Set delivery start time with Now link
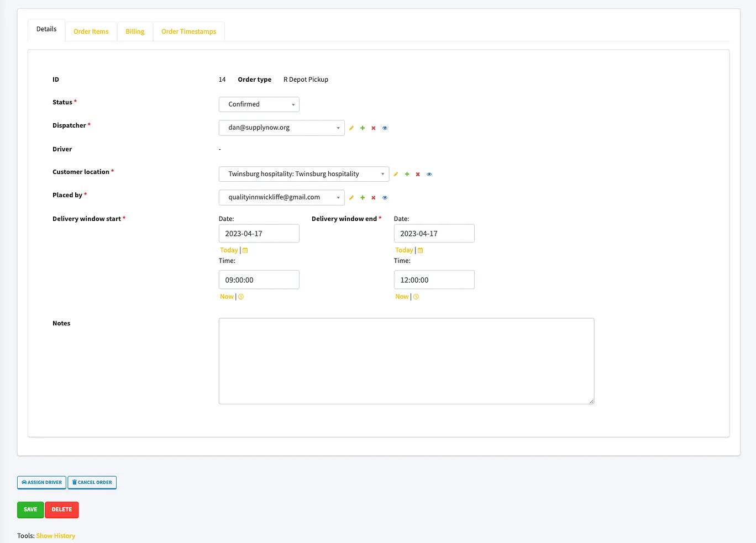 227,297
